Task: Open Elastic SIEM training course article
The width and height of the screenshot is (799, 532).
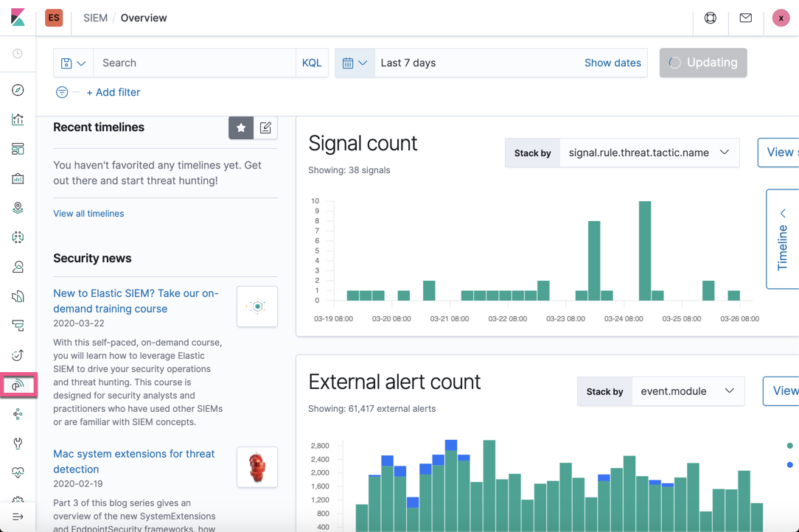Action: pos(136,301)
